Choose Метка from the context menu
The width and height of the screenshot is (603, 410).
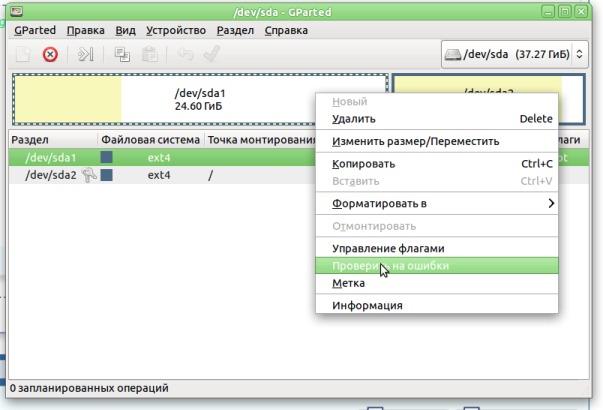point(437,283)
